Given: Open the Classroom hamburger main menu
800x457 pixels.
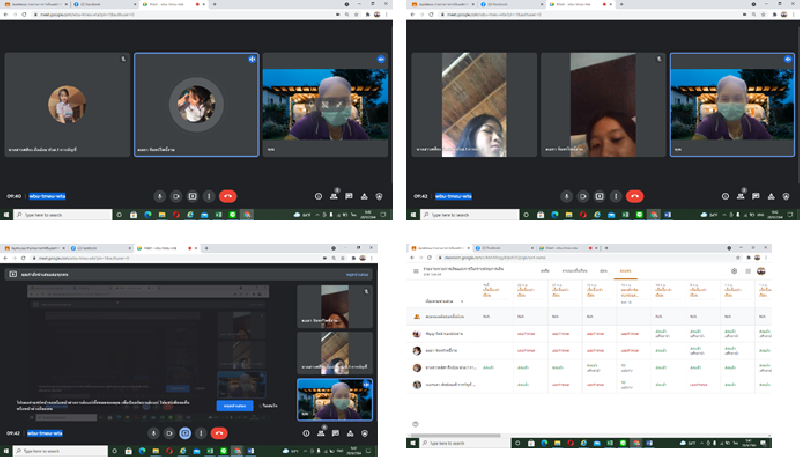Looking at the screenshot, I should click(x=416, y=271).
